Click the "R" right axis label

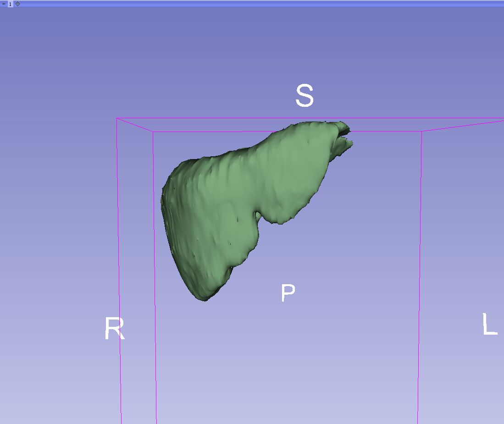point(114,329)
